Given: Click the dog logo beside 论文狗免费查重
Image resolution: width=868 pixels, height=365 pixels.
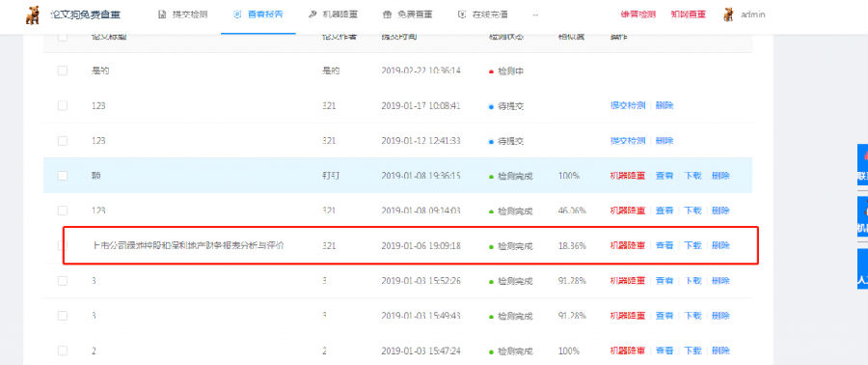Looking at the screenshot, I should [33, 14].
